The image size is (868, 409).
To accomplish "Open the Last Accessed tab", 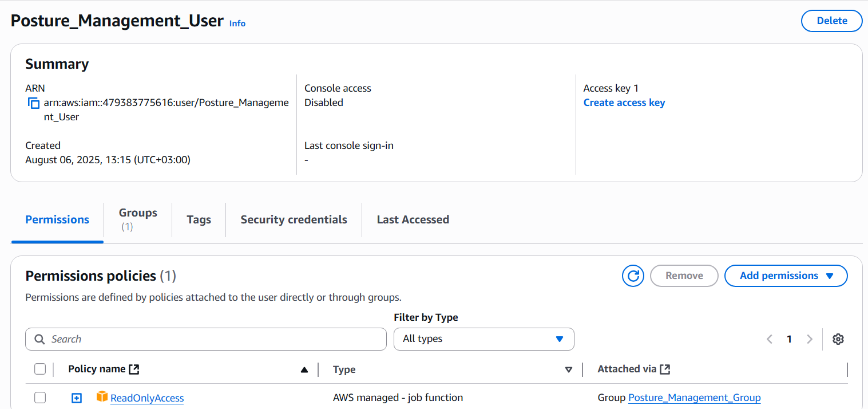I will 413,219.
